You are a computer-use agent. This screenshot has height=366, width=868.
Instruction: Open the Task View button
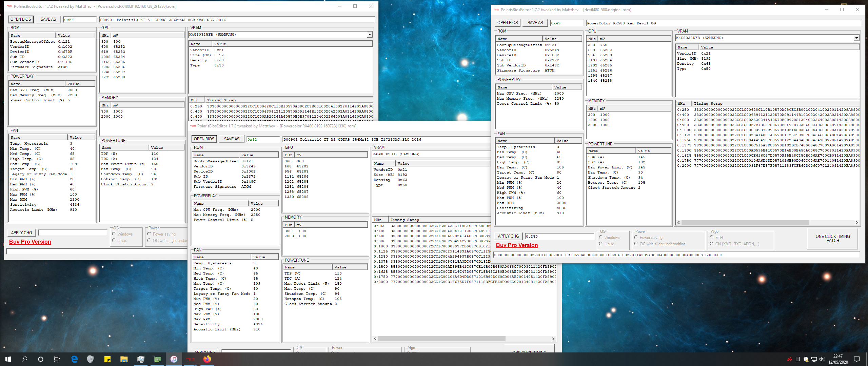click(x=57, y=359)
